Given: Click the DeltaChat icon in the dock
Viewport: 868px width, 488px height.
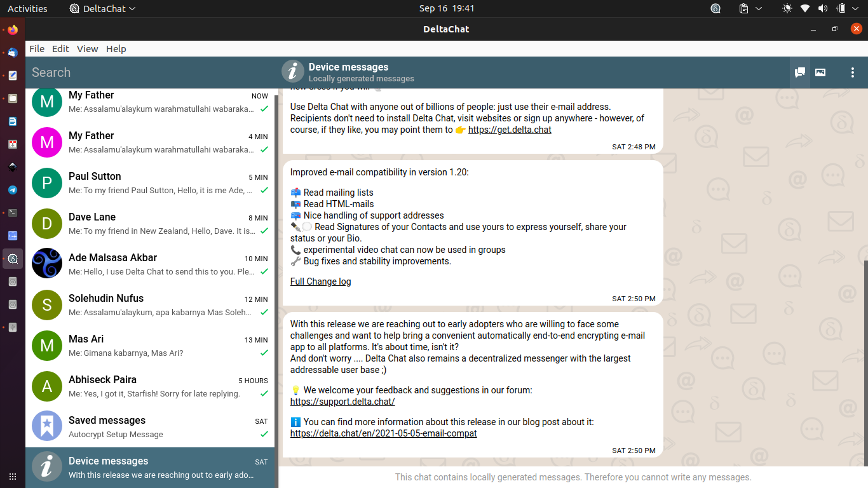Looking at the screenshot, I should (13, 259).
